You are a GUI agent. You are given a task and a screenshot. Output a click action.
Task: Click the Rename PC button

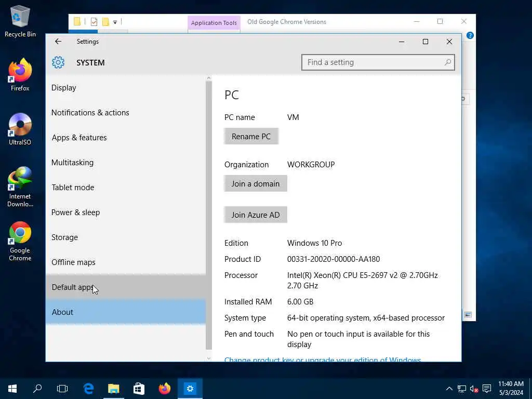(251, 137)
